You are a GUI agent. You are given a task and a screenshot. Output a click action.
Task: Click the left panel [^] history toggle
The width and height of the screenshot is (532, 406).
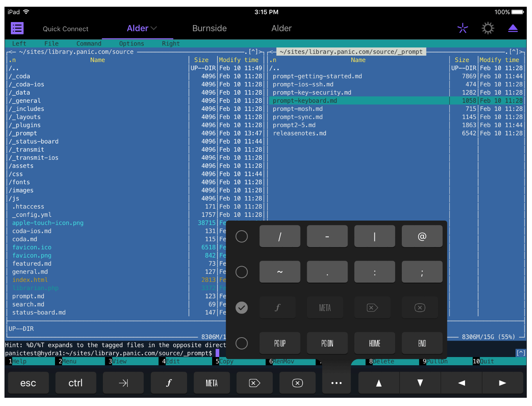tap(253, 52)
